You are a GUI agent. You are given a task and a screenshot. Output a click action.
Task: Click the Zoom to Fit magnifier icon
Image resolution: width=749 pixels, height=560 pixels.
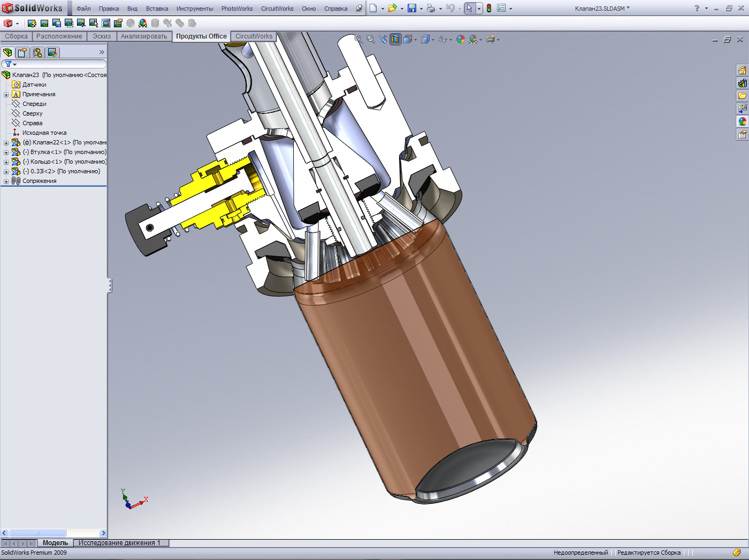pyautogui.click(x=358, y=39)
